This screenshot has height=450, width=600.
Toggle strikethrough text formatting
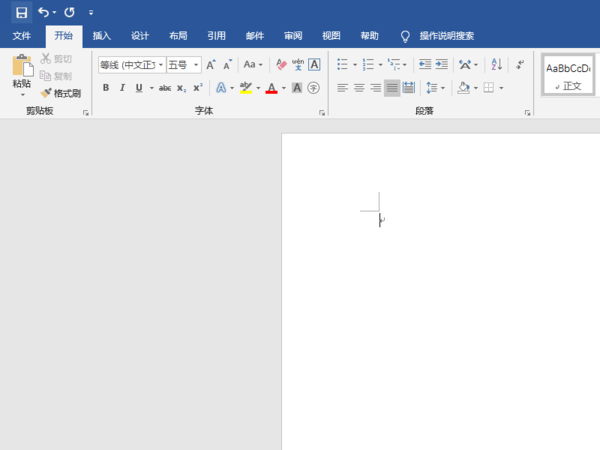tap(165, 88)
